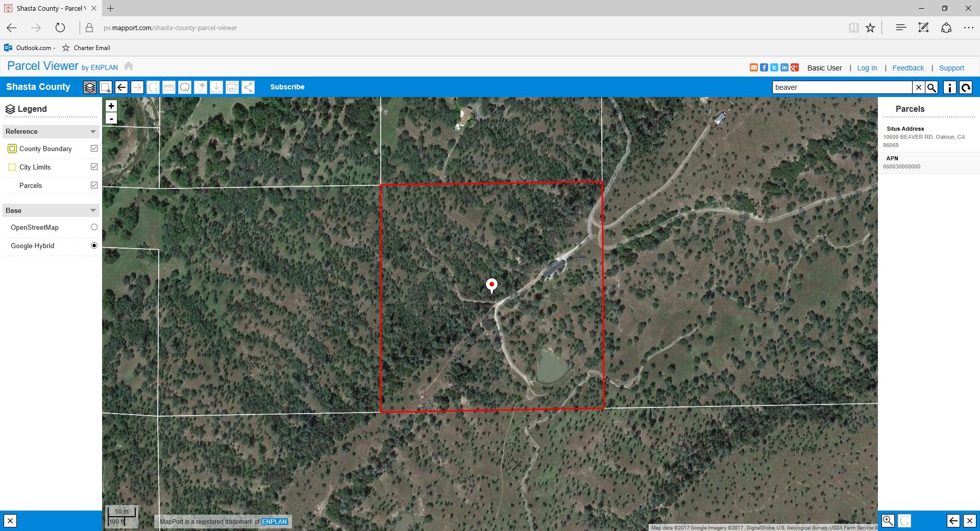Select the zoom-to-box rectangle tool
This screenshot has width=980, height=531.
[106, 87]
